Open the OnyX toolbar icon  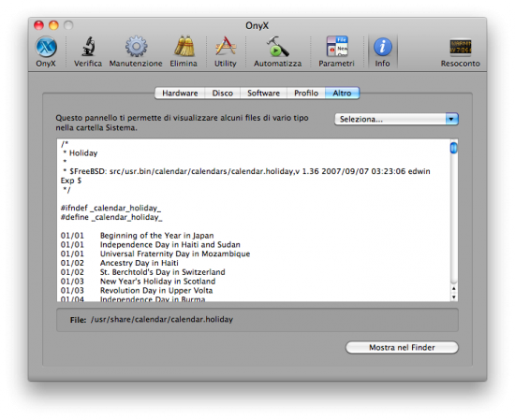(x=46, y=51)
